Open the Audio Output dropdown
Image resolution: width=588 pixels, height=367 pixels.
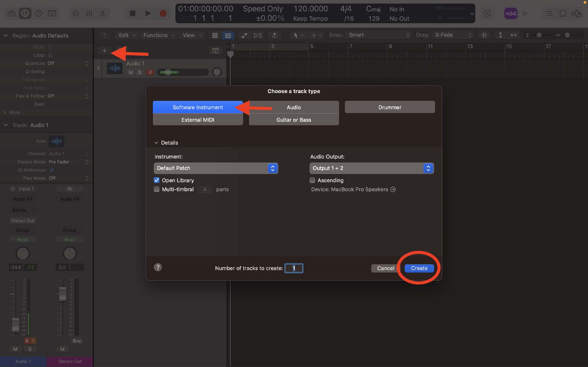pos(371,168)
